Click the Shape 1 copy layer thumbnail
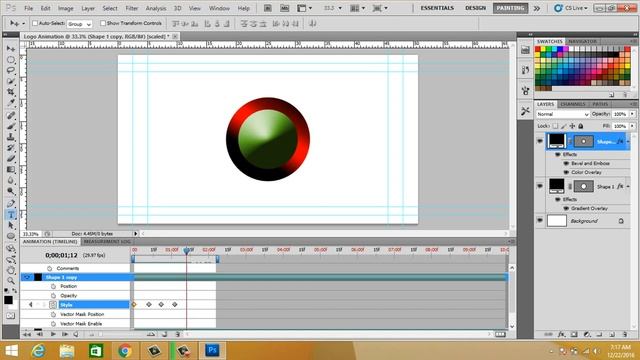The width and height of the screenshot is (640, 360). (556, 141)
